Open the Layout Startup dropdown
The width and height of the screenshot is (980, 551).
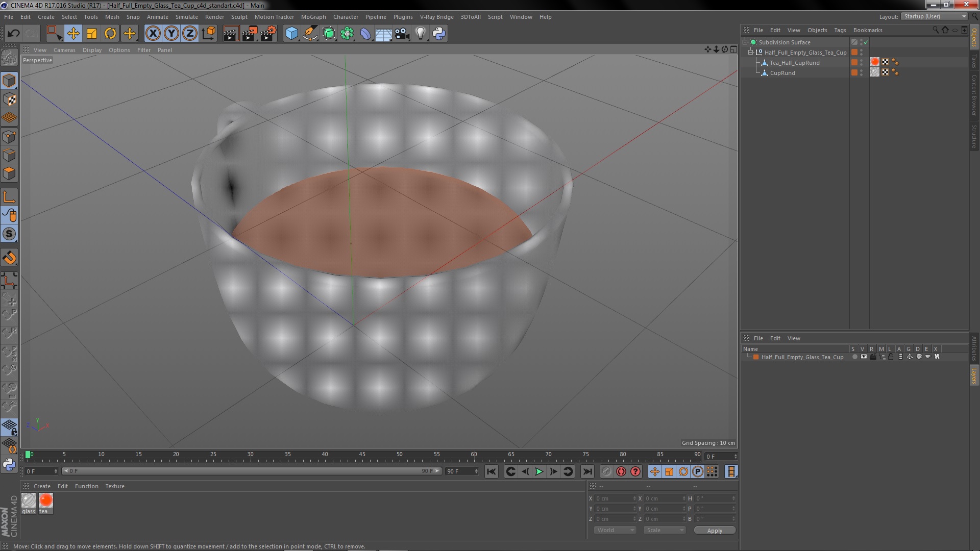[935, 16]
